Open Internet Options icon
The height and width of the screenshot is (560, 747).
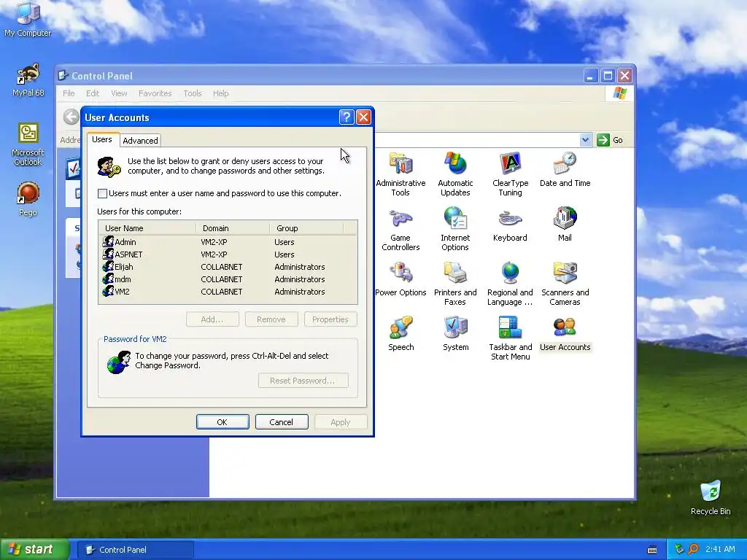click(455, 229)
